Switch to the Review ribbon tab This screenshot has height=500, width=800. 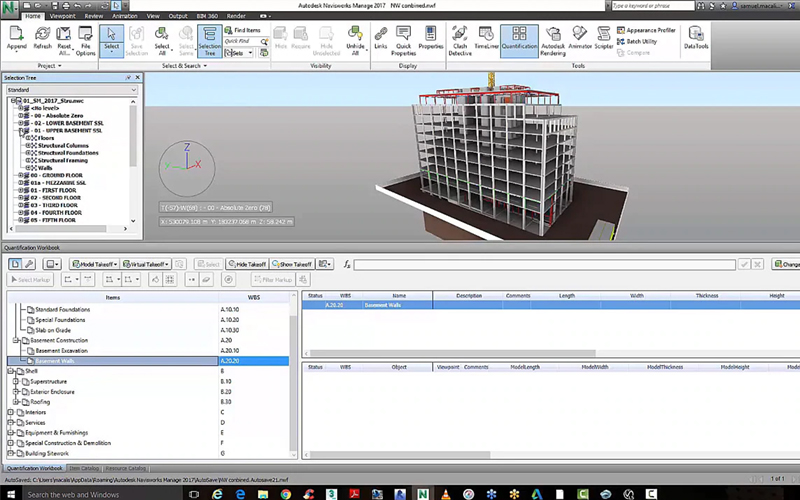93,16
